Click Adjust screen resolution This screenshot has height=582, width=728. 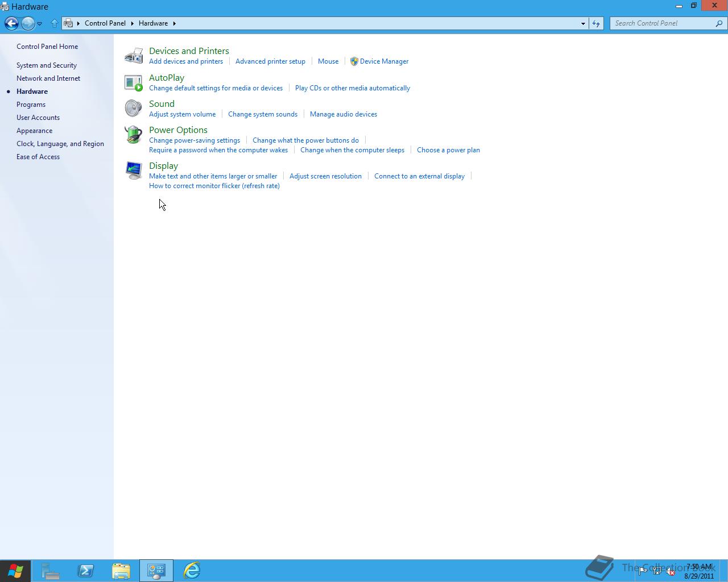[x=325, y=176]
